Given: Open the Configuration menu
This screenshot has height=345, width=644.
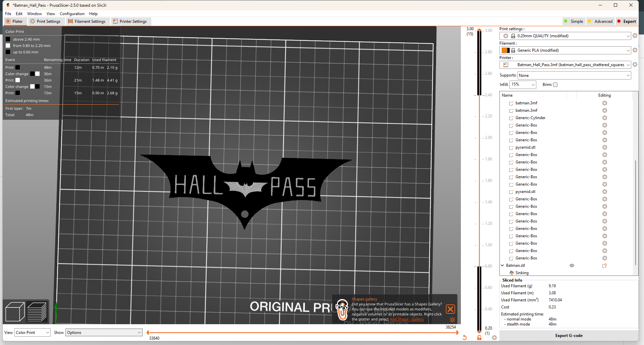Looking at the screenshot, I should (72, 14).
